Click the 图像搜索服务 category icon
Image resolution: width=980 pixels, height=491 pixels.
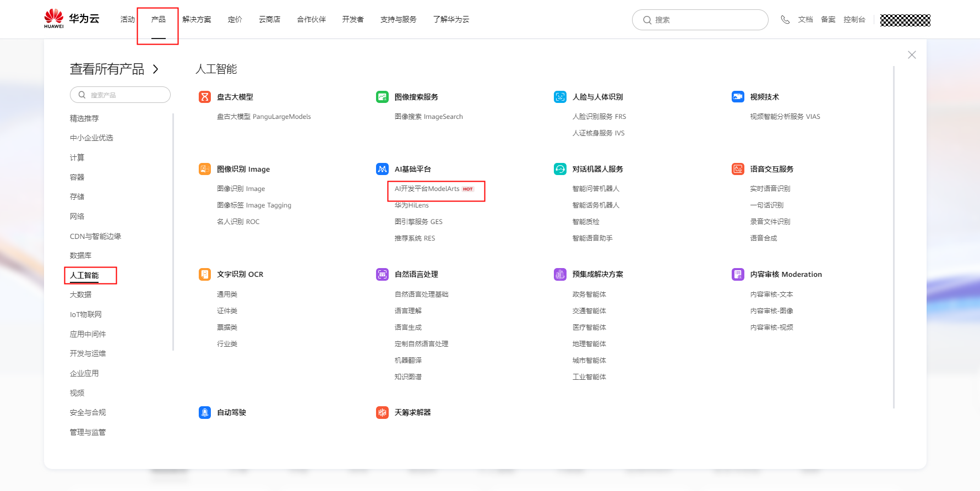382,97
